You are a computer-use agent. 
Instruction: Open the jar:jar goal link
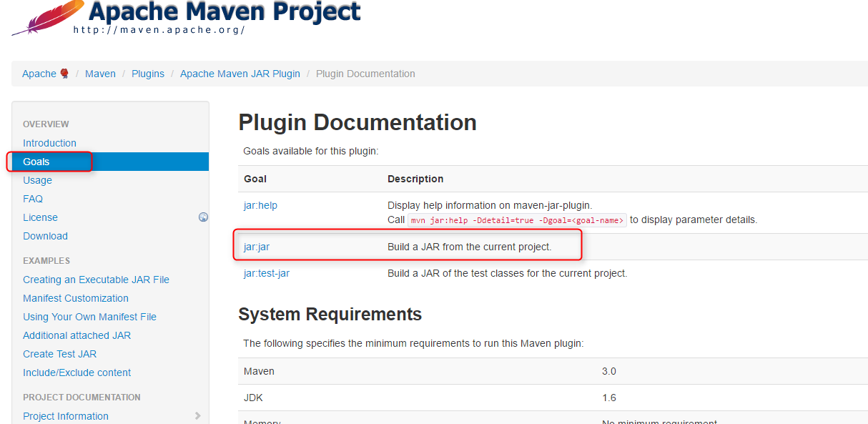point(257,247)
